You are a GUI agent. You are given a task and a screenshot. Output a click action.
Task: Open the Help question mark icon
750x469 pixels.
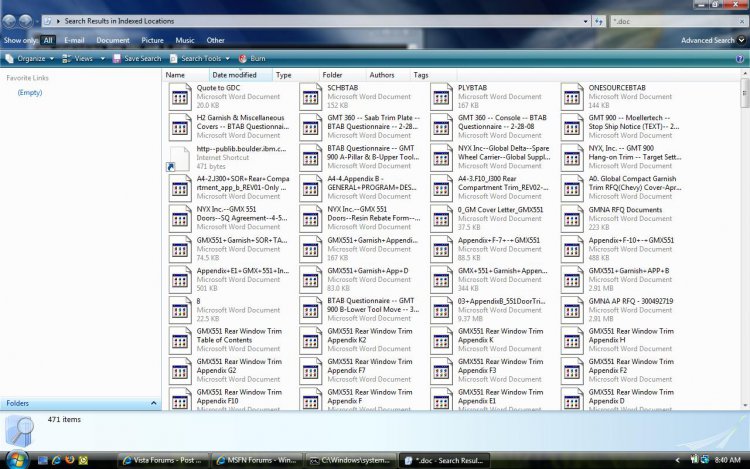tap(740, 58)
